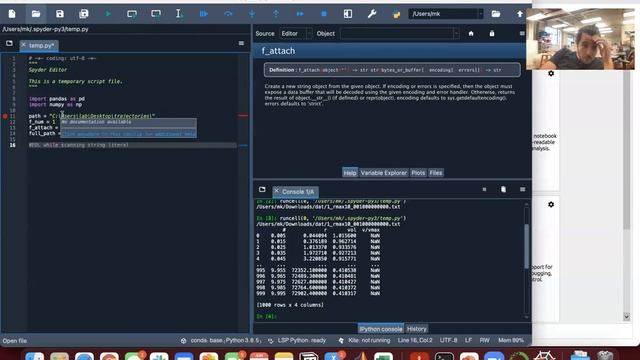Browse editor tabs icon

pyautogui.click(x=9, y=43)
